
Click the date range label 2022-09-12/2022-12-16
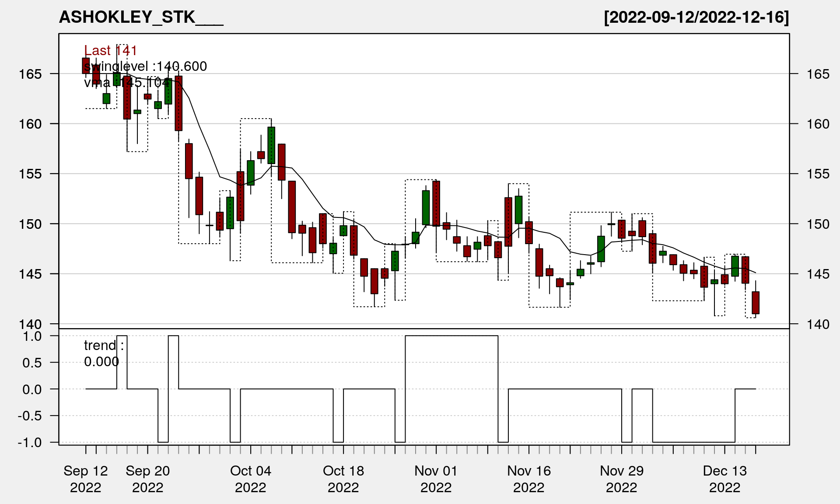(x=696, y=17)
